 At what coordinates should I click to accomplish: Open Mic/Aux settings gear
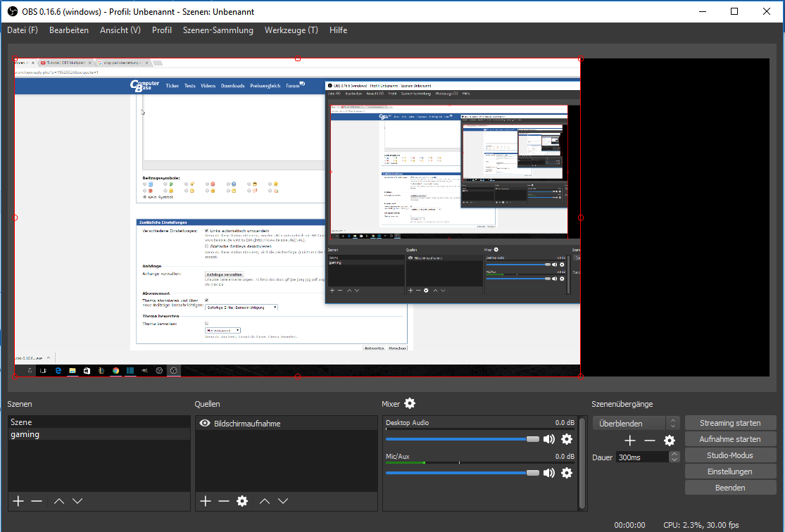click(x=567, y=472)
